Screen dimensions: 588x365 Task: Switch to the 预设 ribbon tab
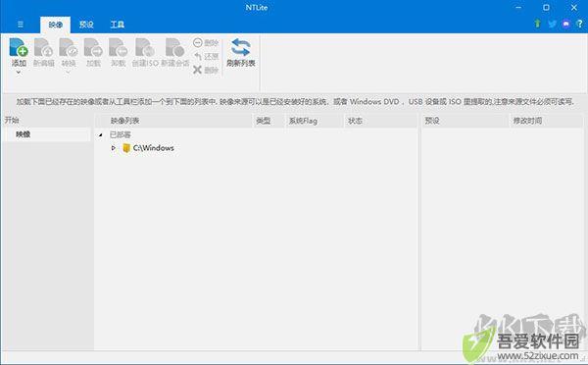(86, 25)
